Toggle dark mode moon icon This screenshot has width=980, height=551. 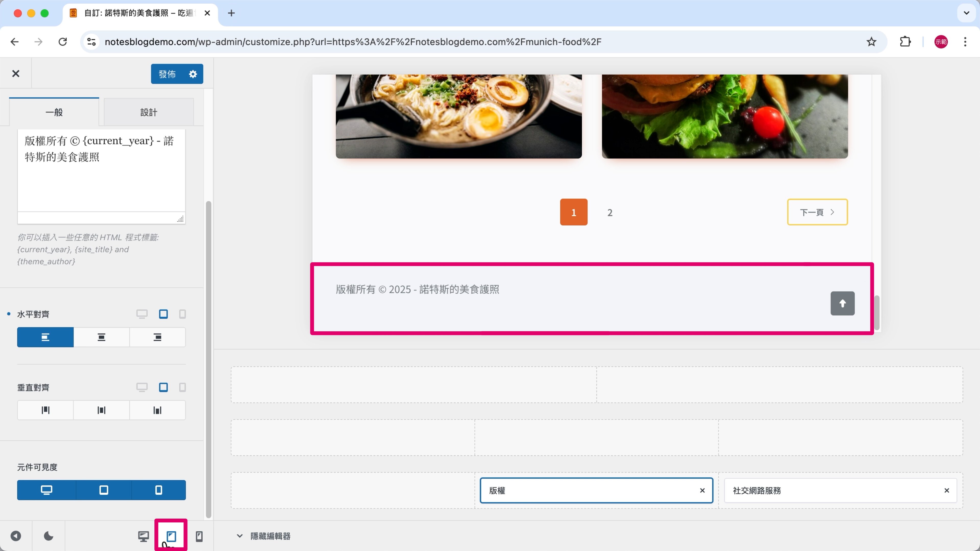[x=48, y=536]
